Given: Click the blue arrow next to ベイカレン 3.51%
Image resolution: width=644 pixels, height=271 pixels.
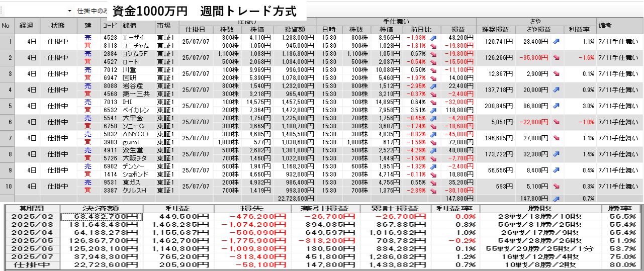Looking at the screenshot, I should pyautogui.click(x=433, y=110).
